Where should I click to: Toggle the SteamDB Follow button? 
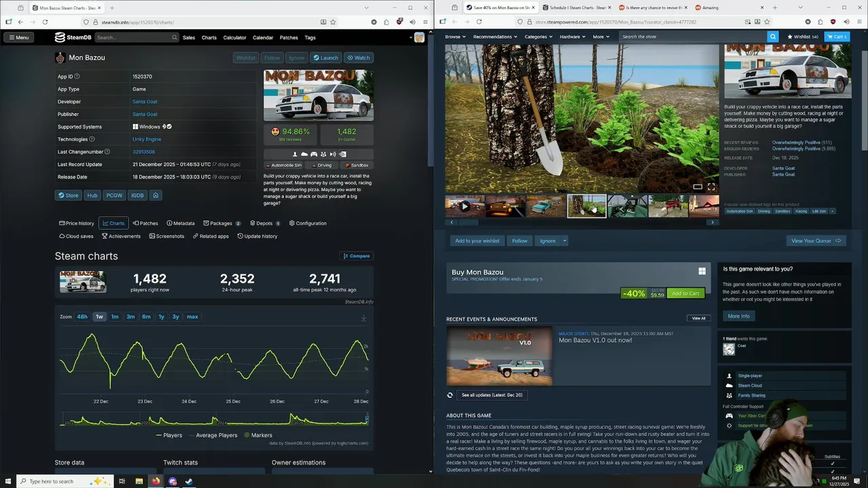[x=272, y=58]
